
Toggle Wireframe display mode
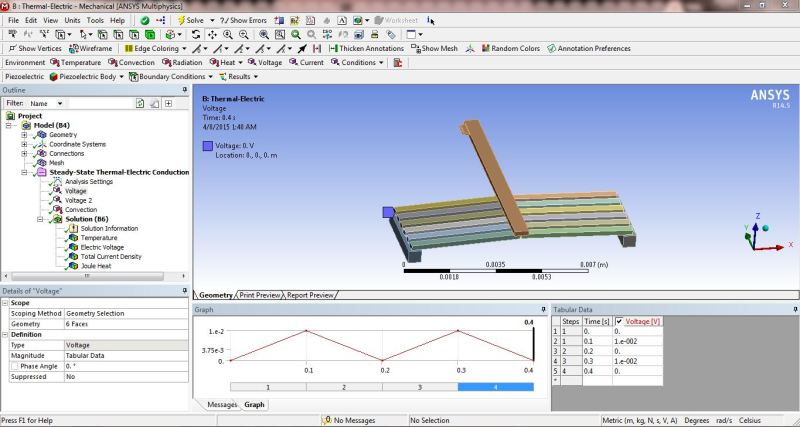(x=90, y=48)
